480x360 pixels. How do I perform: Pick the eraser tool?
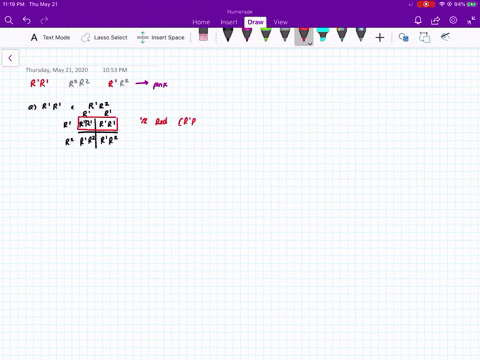pos(203,35)
